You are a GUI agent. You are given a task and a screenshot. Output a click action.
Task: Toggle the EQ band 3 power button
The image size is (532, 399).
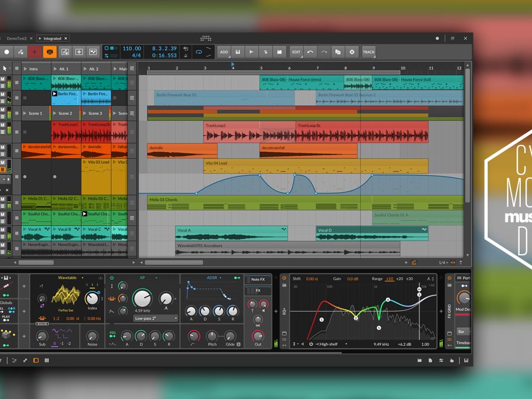tap(311, 344)
